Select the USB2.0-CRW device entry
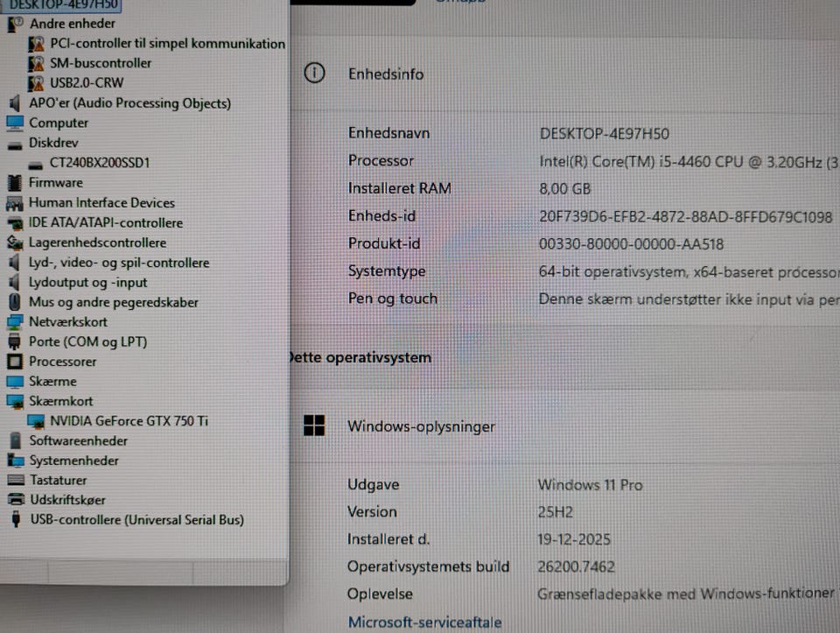 pyautogui.click(x=87, y=83)
